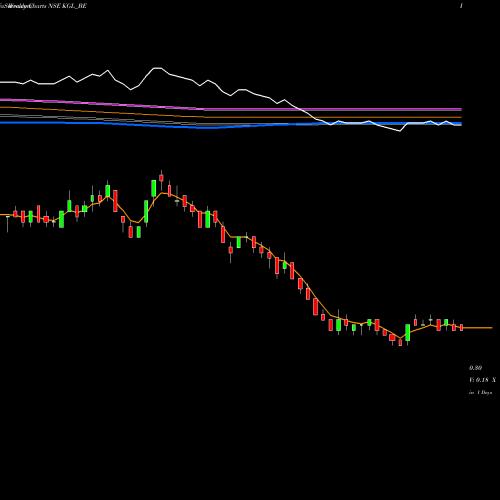The height and width of the screenshot is (500, 500).
Task: Click the price value above the volume label
Action: (475, 368)
